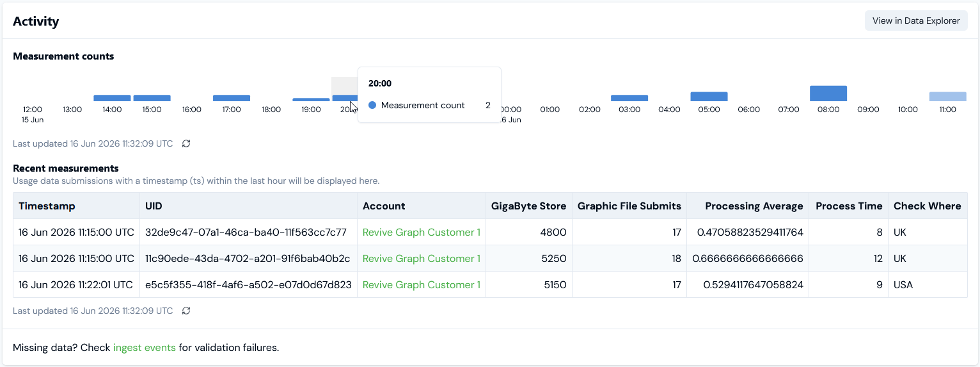Click the Check Where column header
Screen dimensions: 980x367
coord(928,206)
